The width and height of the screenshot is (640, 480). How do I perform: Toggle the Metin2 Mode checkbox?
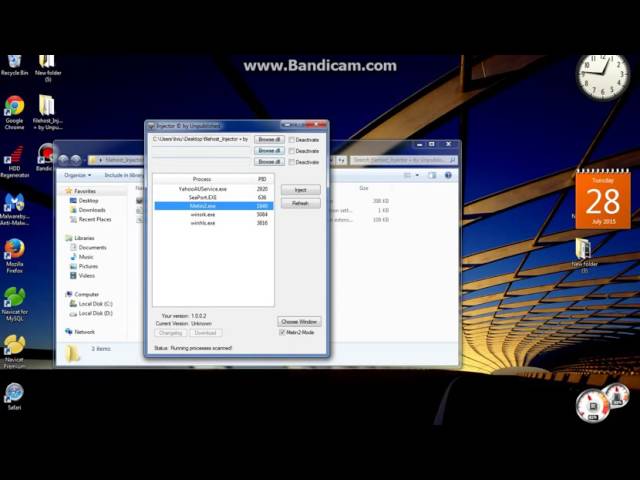[x=282, y=332]
